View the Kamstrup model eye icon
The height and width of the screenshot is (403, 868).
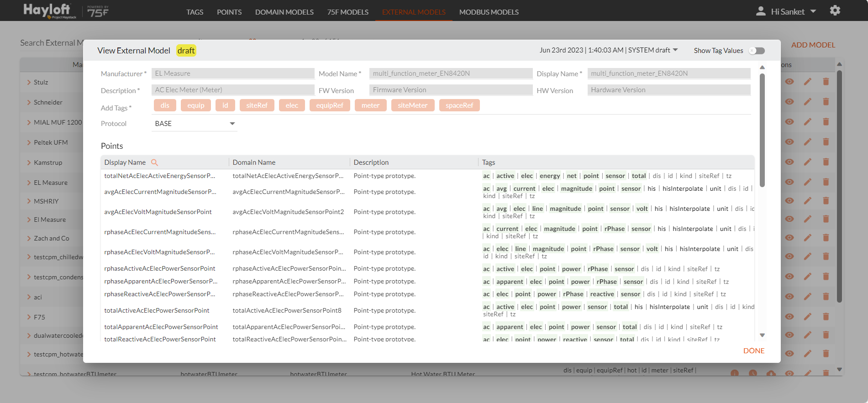coord(789,162)
